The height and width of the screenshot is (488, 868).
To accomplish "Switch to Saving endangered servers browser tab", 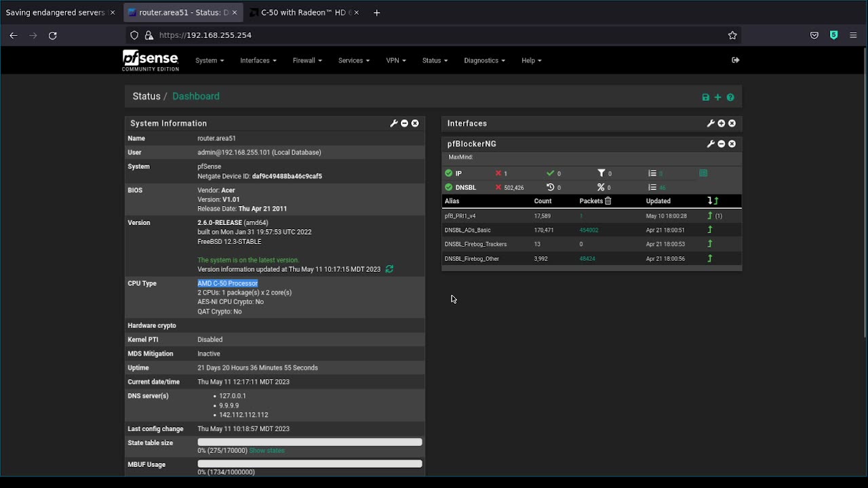I will 60,12.
